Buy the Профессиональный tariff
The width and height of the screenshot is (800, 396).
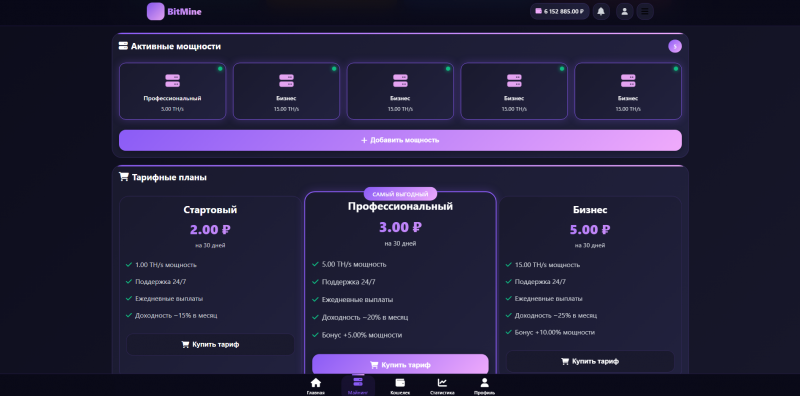pos(401,365)
